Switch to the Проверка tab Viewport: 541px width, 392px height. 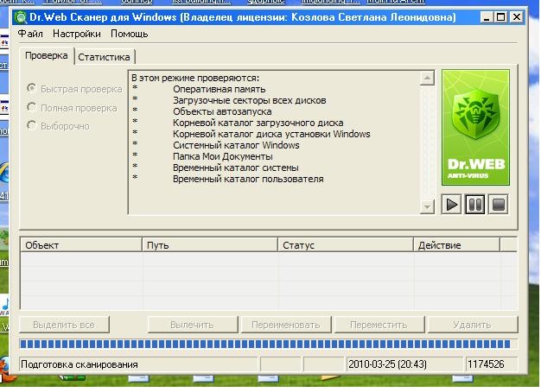pyautogui.click(x=47, y=56)
